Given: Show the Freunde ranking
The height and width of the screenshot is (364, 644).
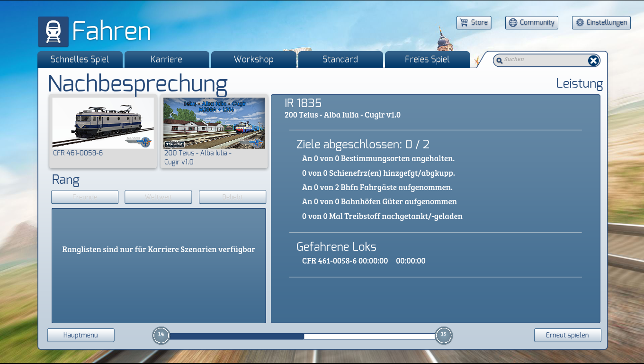Looking at the screenshot, I should [85, 197].
